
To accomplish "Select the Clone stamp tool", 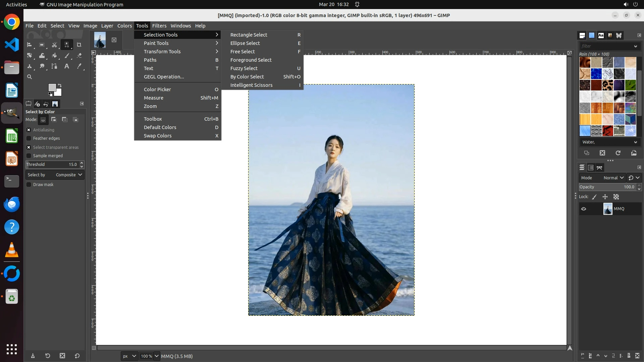I will tap(30, 66).
